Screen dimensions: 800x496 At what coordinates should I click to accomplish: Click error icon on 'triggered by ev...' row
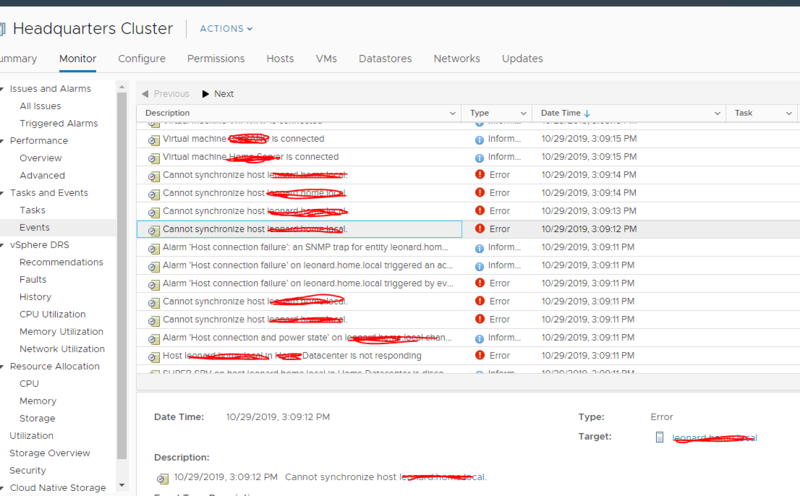click(x=480, y=283)
